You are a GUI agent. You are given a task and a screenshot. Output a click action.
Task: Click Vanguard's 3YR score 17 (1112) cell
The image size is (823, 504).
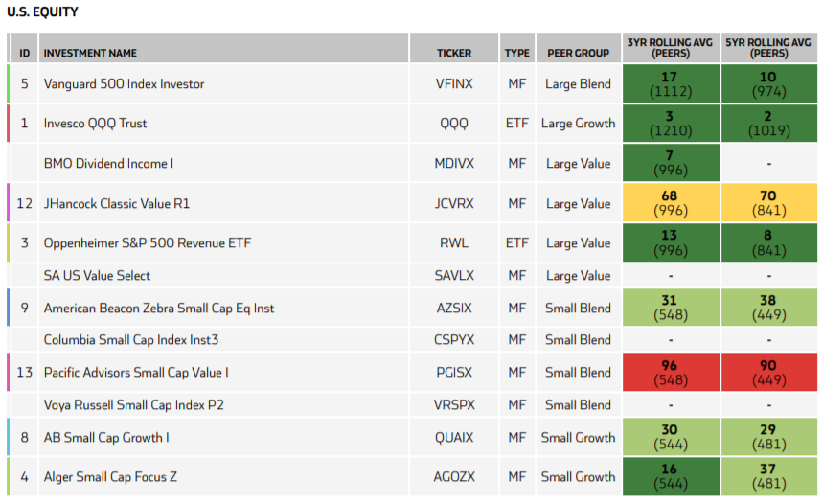tap(671, 84)
